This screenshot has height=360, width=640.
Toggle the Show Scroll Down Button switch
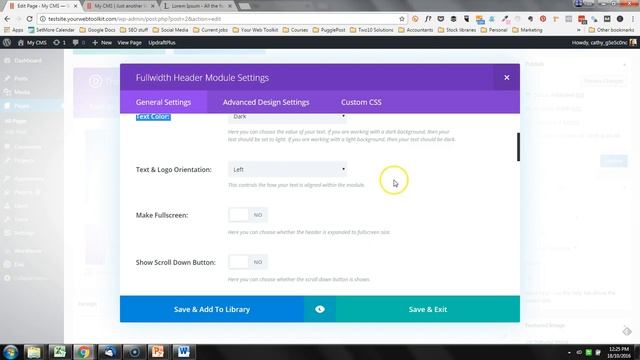point(248,262)
